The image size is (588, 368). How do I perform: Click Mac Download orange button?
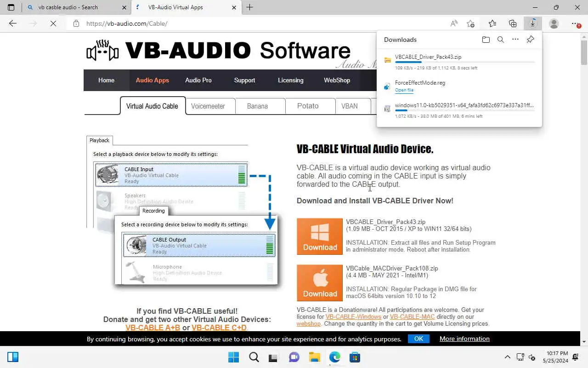(320, 283)
